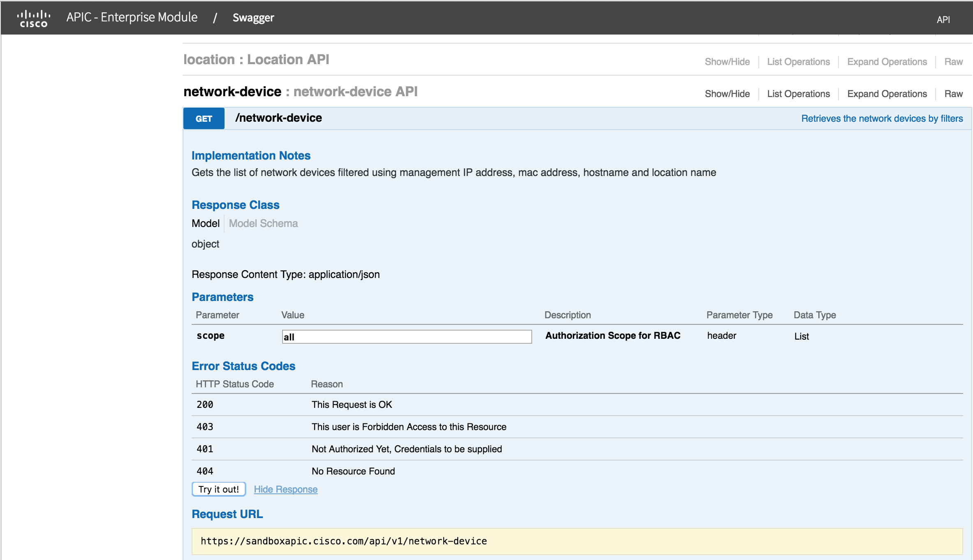
Task: Click the Hide Response link
Action: click(286, 489)
